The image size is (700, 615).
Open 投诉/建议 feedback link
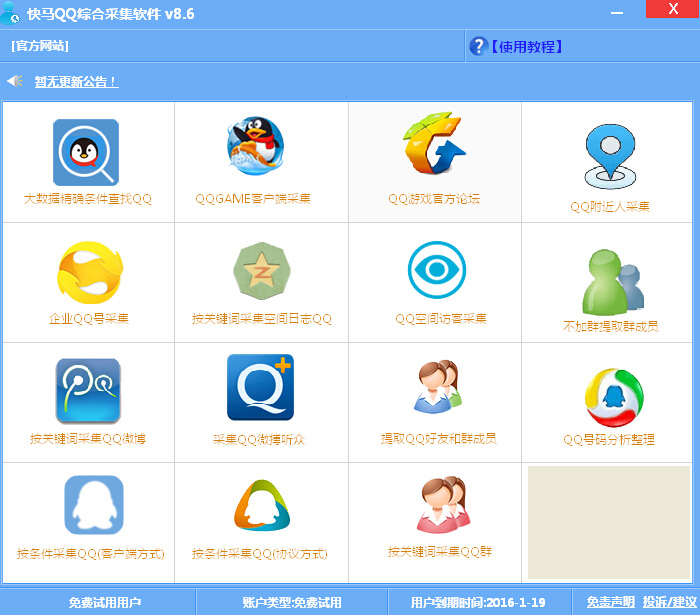669,602
